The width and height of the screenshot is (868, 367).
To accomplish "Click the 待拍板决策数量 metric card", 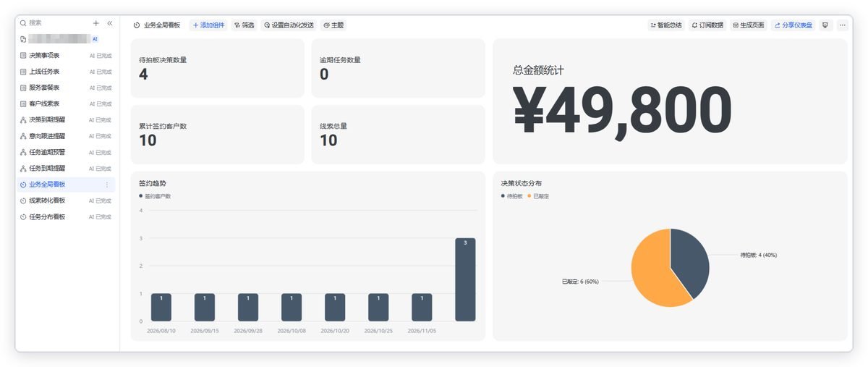I will coord(217,68).
